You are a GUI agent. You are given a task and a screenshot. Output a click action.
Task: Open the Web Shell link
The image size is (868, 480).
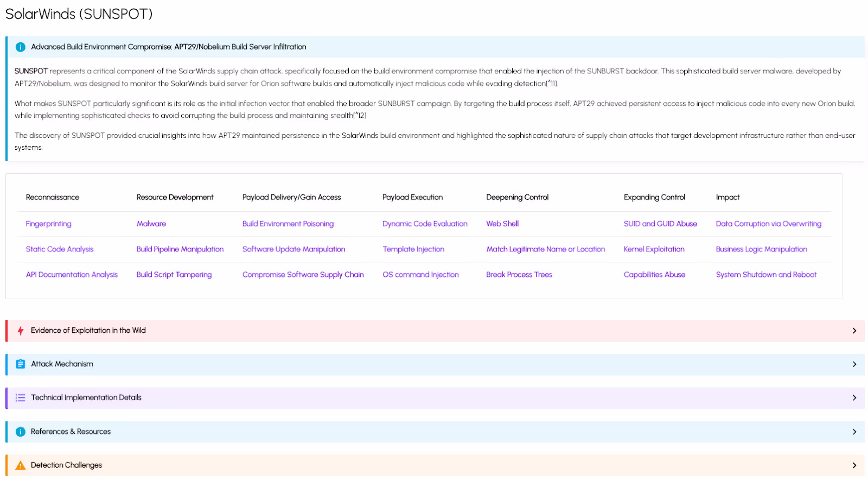point(502,224)
